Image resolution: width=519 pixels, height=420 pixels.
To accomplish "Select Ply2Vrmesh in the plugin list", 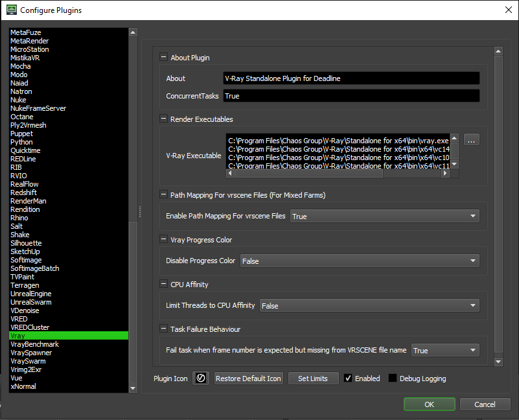I will tap(69, 125).
